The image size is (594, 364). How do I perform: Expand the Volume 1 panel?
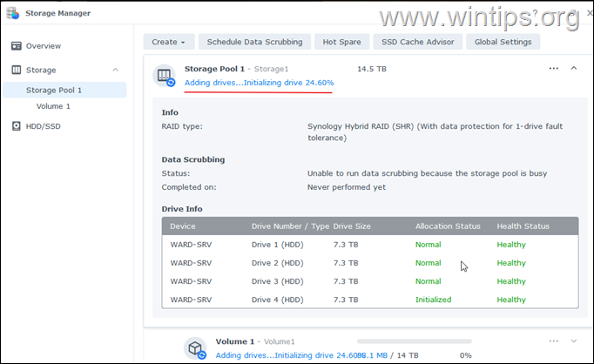574,340
